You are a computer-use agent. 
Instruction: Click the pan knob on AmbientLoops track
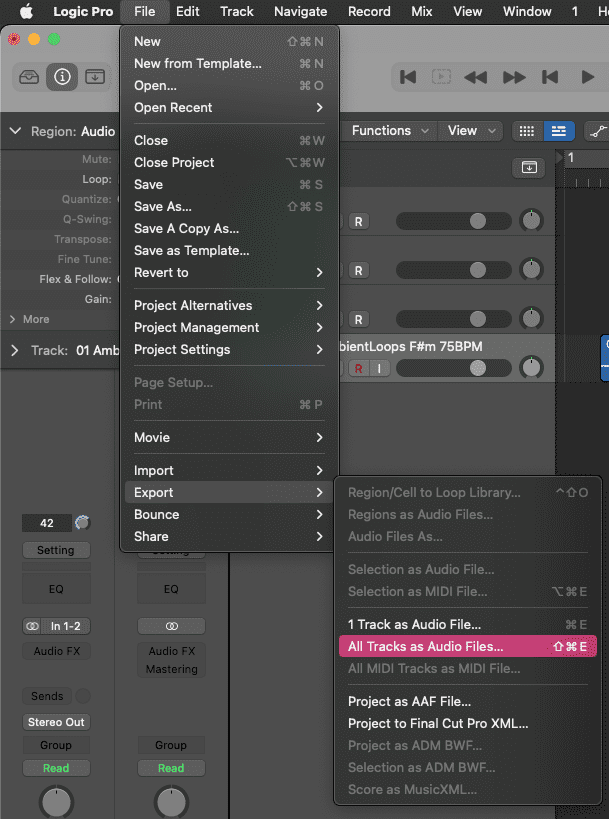[x=531, y=368]
